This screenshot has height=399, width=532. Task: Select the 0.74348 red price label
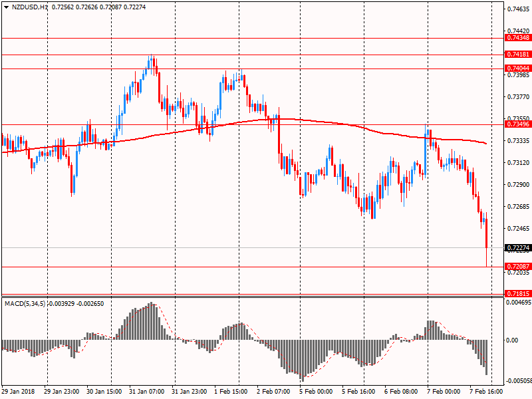(517, 38)
